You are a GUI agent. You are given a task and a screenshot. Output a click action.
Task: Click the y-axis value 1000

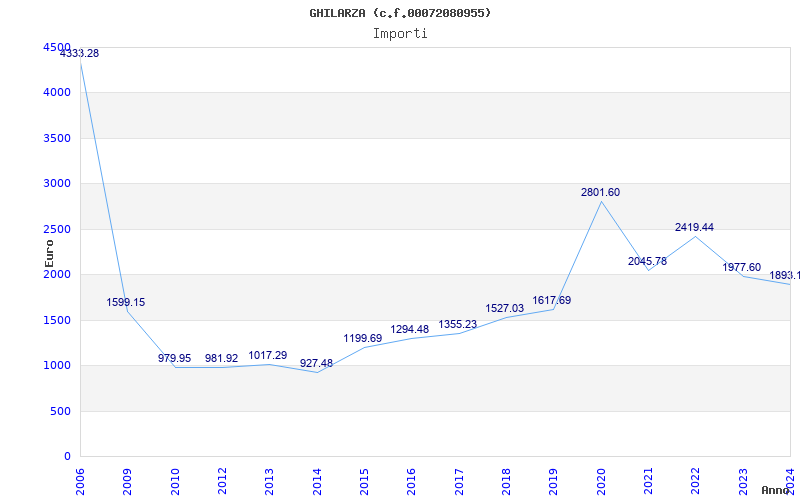pos(57,365)
